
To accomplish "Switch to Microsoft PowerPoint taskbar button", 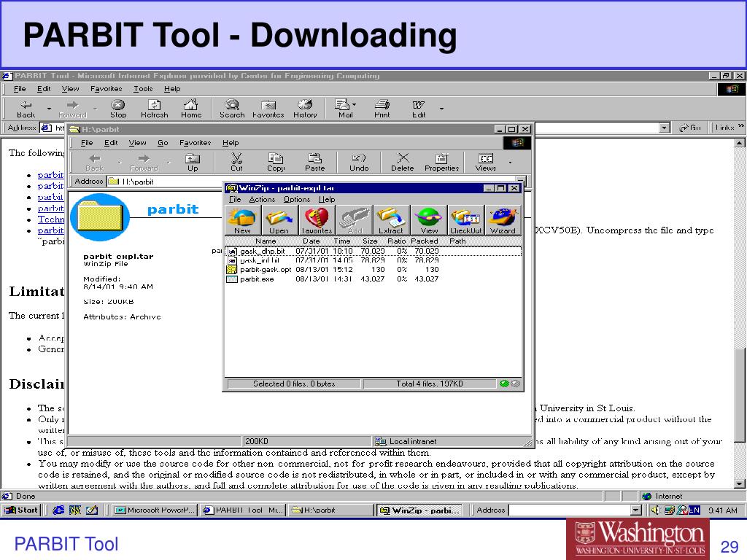I will (155, 510).
